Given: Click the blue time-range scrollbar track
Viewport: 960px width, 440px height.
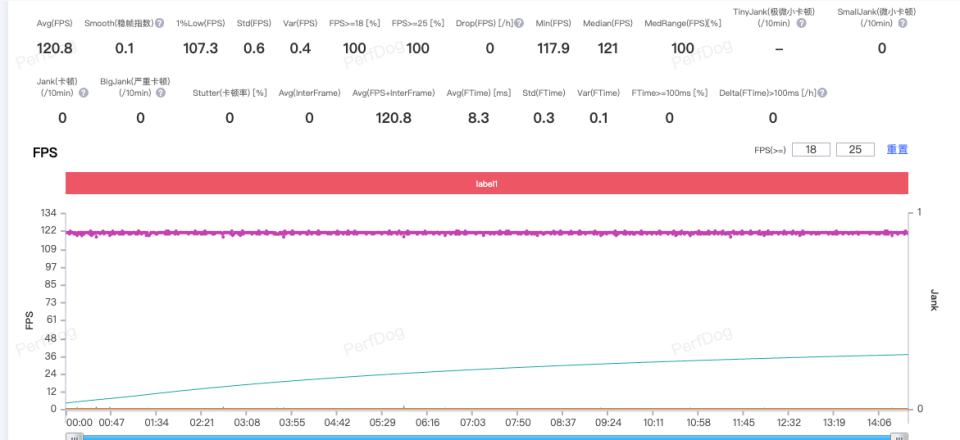Looking at the screenshot, I should (487, 438).
